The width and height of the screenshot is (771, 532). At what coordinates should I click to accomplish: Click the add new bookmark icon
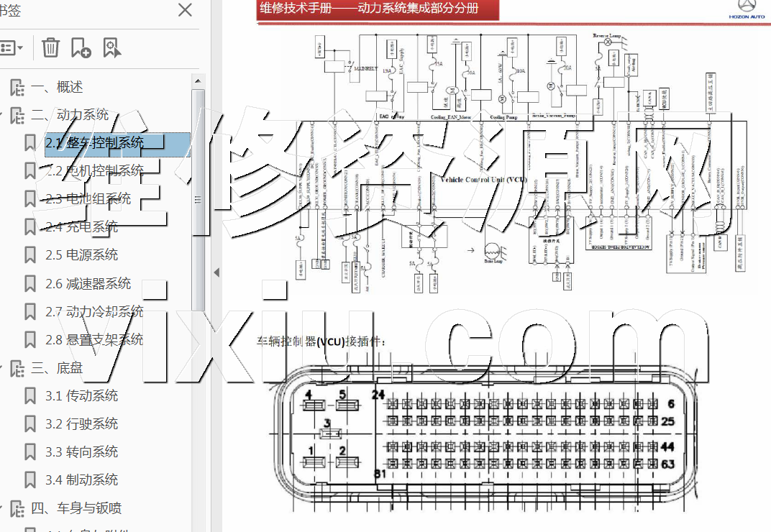coord(81,48)
